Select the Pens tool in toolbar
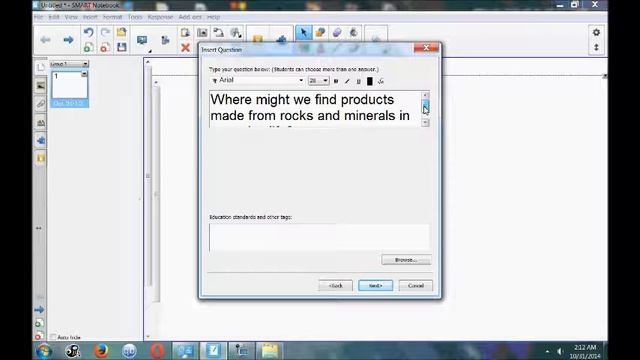640x360 pixels. [320, 33]
